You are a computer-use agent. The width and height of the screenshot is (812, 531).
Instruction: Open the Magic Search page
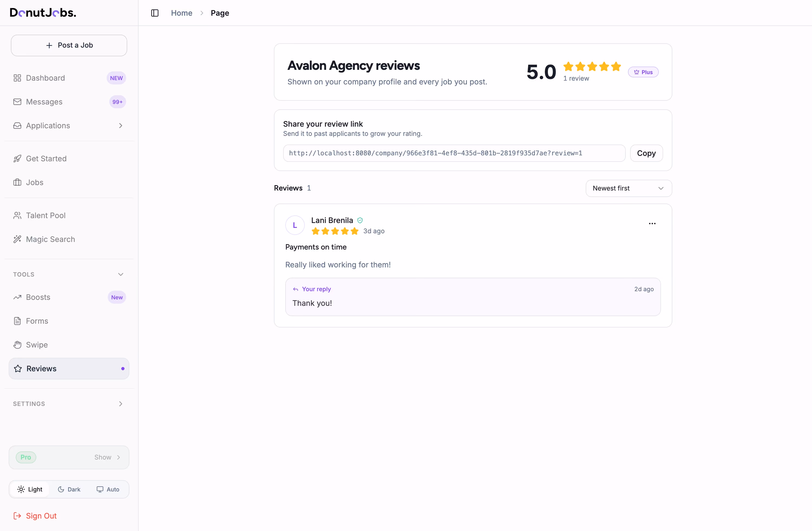tap(69, 240)
